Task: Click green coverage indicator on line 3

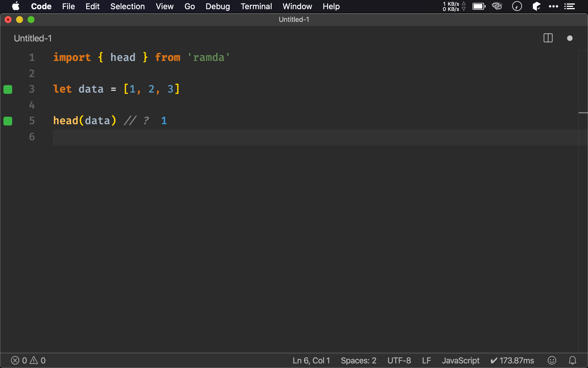Action: point(8,89)
